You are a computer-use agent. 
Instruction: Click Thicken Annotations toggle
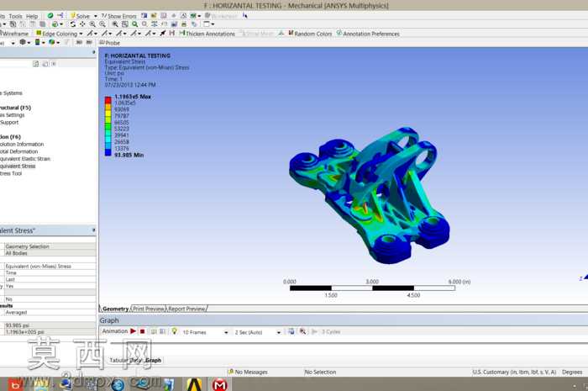[x=207, y=34]
